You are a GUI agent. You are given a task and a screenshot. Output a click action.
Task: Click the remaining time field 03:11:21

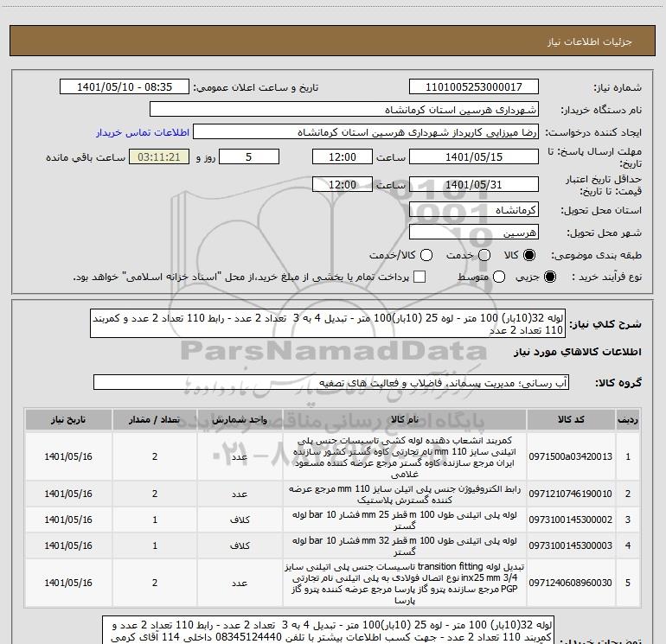pyautogui.click(x=159, y=156)
